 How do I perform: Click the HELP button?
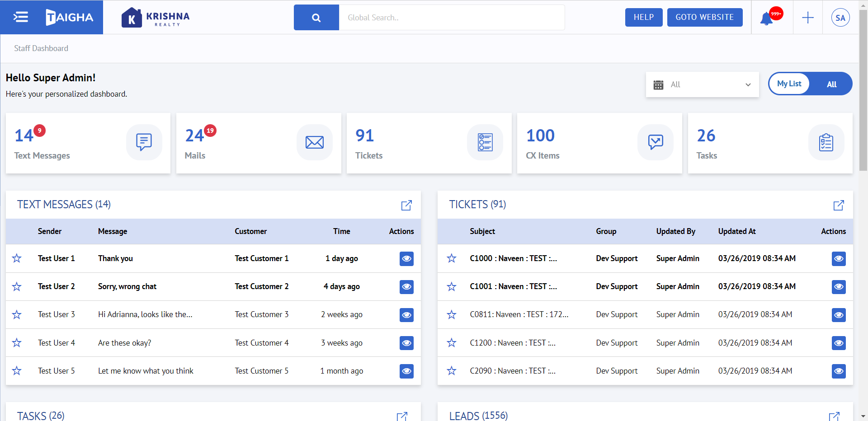(644, 17)
